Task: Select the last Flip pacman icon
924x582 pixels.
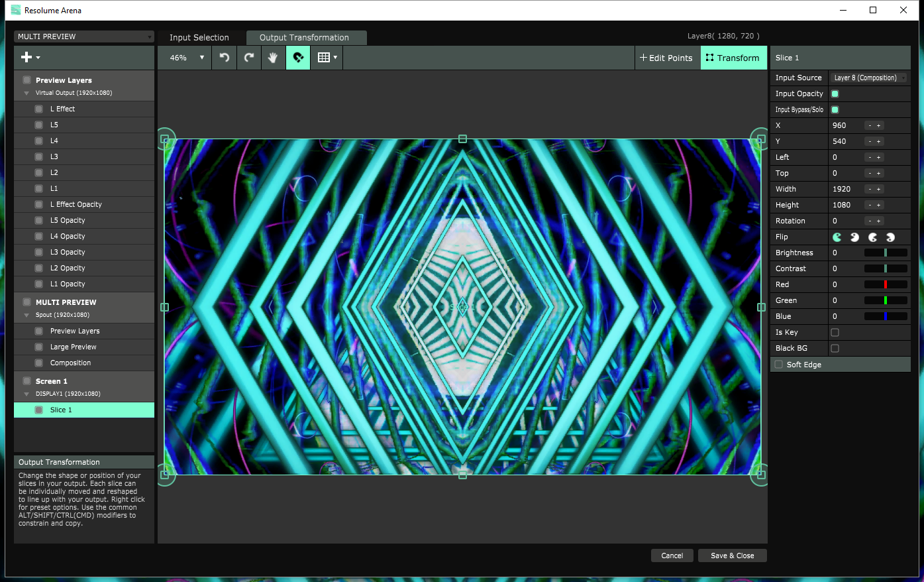Action: (891, 237)
